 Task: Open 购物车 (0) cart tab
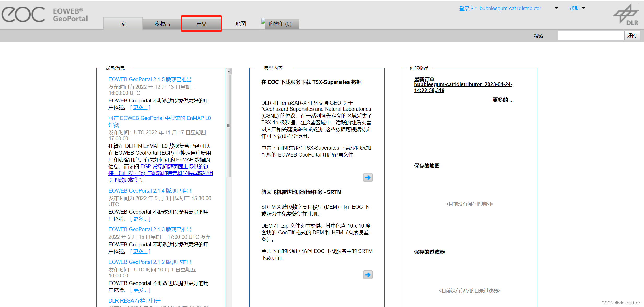[x=280, y=24]
